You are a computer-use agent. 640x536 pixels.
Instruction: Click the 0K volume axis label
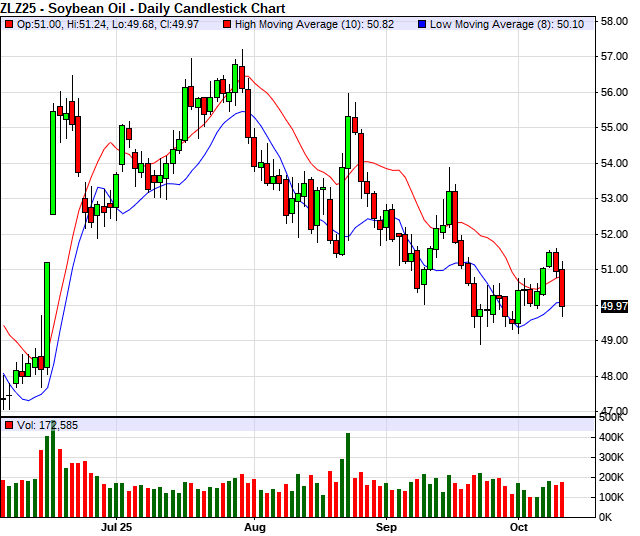[606, 517]
